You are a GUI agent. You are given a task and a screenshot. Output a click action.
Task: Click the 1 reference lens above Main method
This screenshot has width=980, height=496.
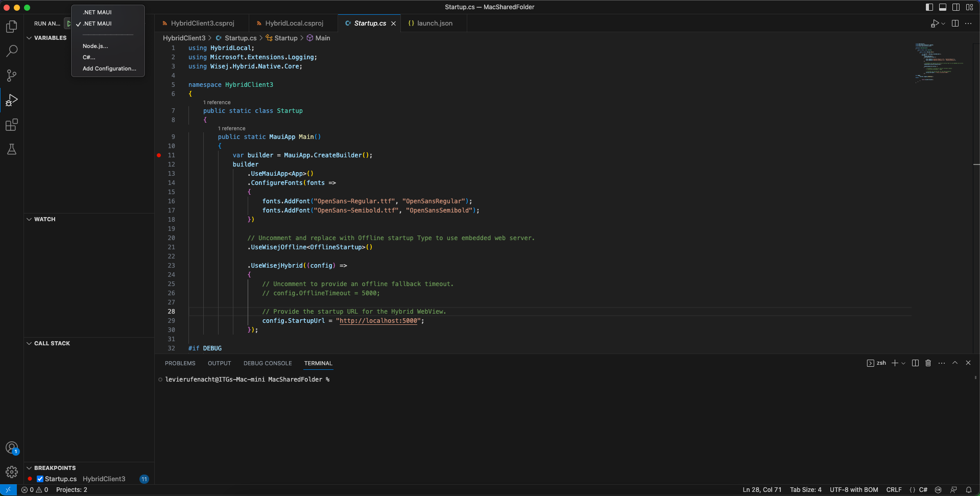[232, 129]
